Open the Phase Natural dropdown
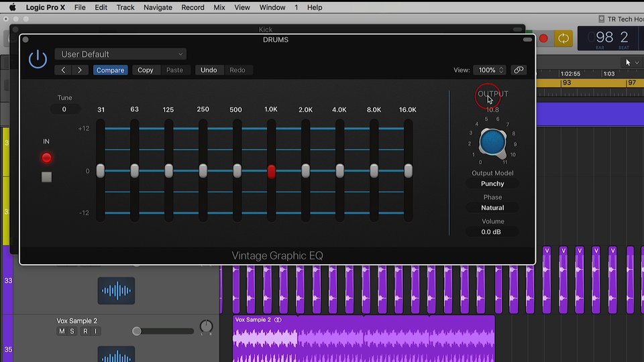 (x=492, y=208)
